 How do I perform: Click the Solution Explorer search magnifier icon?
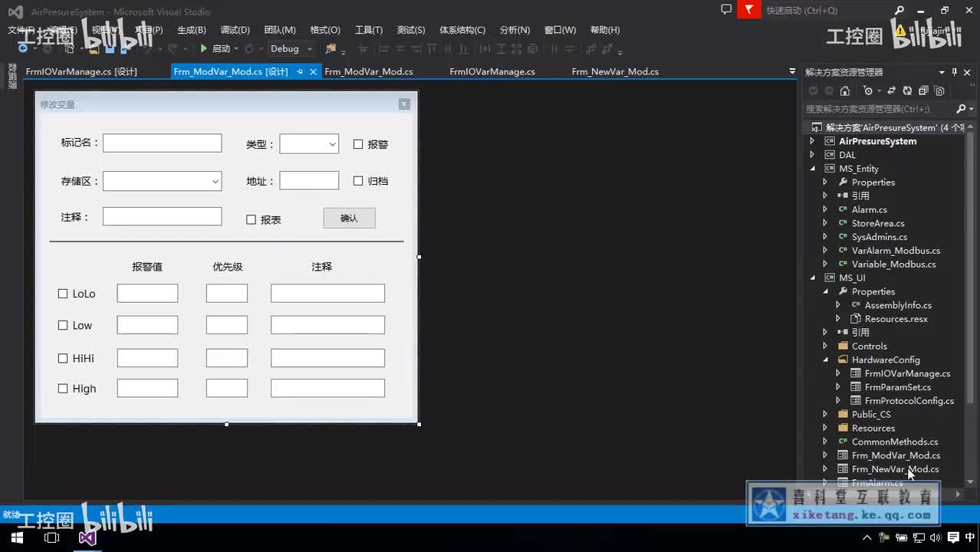pos(961,109)
